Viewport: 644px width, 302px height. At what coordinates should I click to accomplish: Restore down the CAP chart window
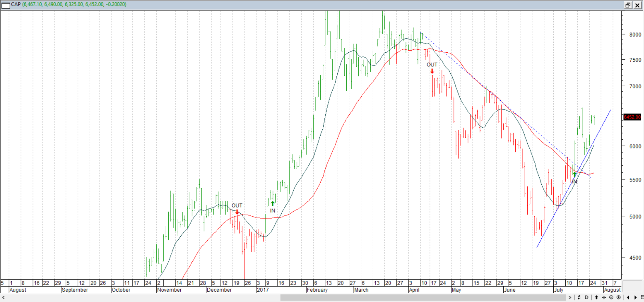628,5
